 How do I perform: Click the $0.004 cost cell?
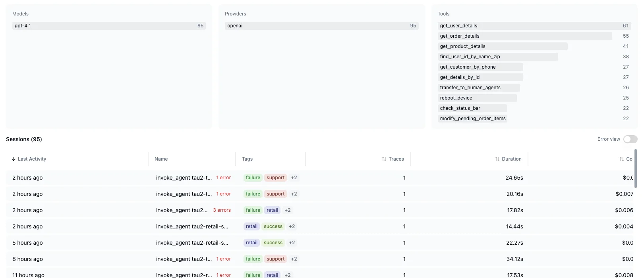(x=624, y=226)
